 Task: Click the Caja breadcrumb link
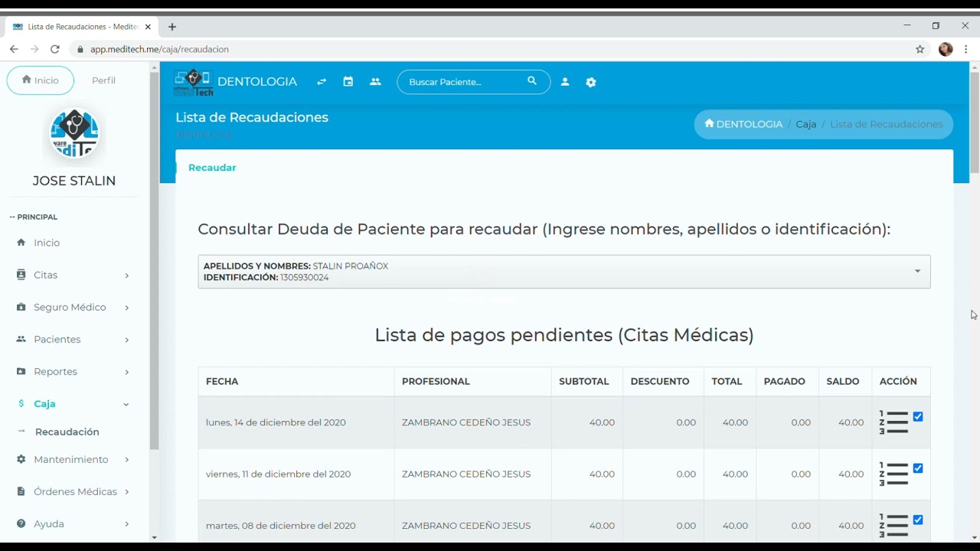[806, 124]
